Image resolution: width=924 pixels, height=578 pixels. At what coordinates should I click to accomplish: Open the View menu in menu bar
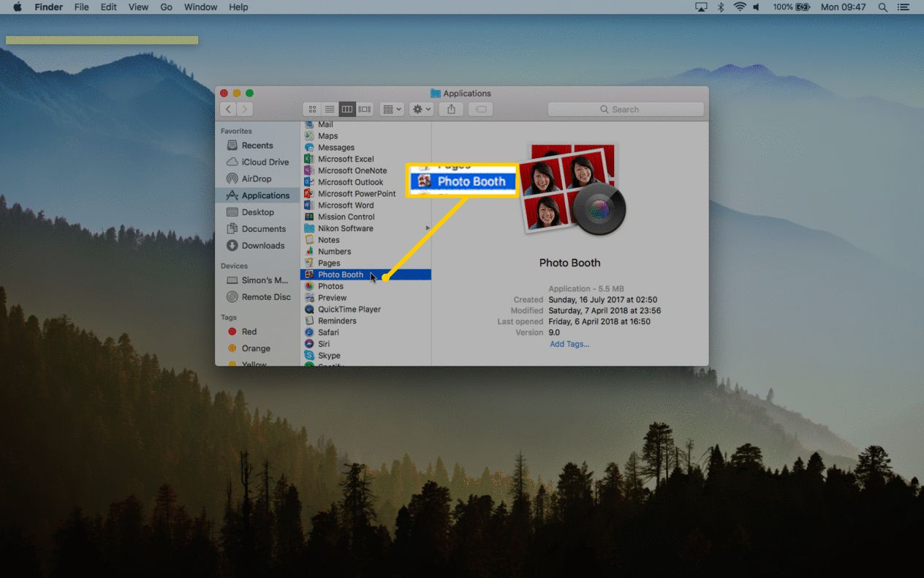(138, 7)
